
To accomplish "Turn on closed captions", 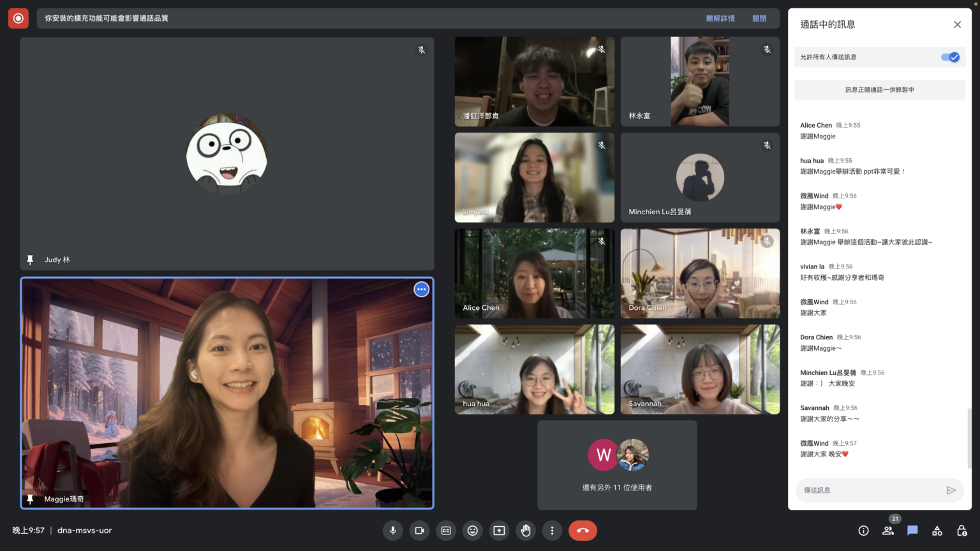I will click(446, 531).
